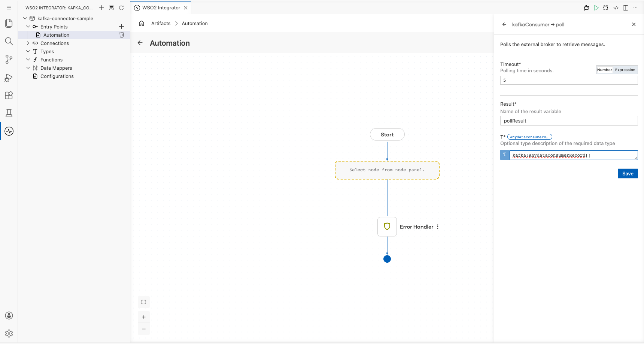Run the integration with play icon

pos(596,7)
